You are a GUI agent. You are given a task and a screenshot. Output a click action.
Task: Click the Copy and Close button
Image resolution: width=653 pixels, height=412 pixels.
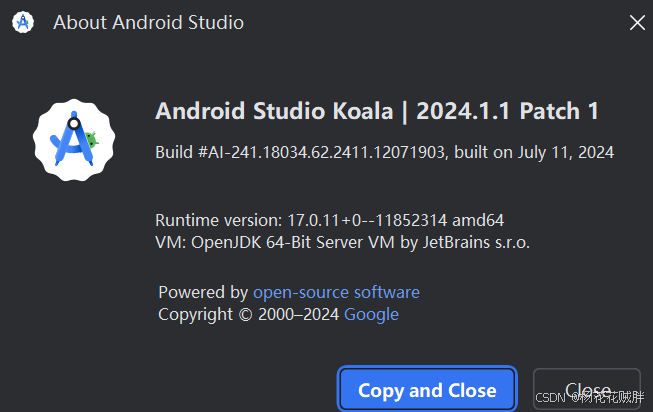pyautogui.click(x=427, y=390)
